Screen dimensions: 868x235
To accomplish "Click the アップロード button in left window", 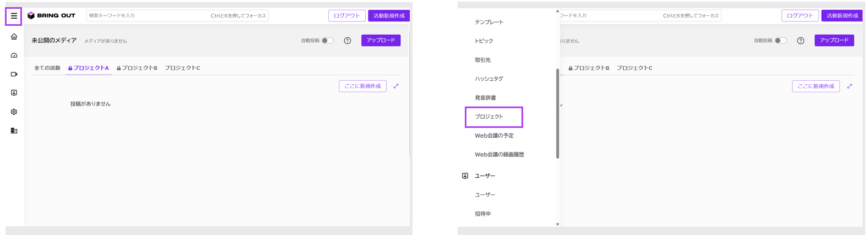I will (x=381, y=41).
